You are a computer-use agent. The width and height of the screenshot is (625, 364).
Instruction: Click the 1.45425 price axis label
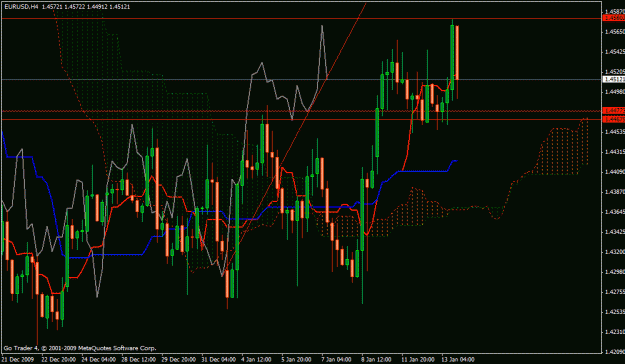[x=614, y=51]
